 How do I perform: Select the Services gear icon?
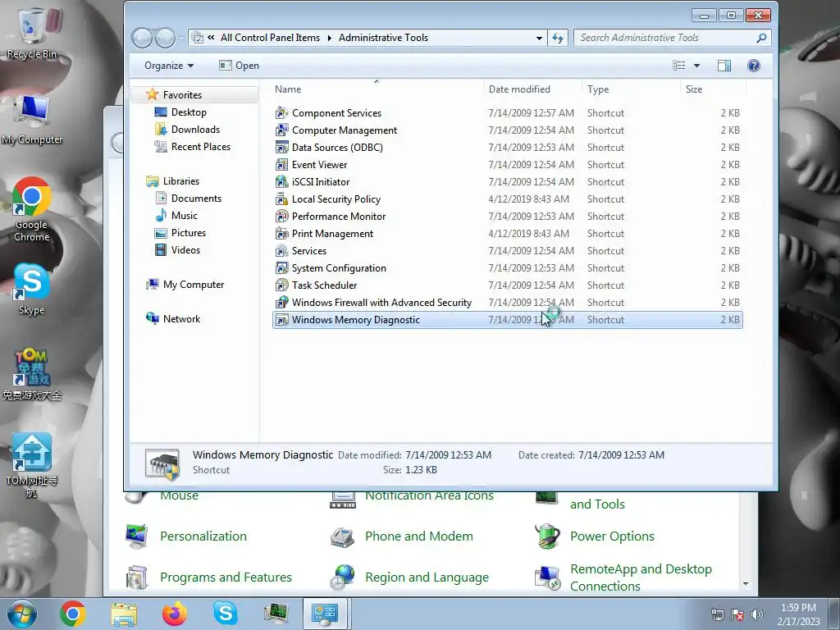[x=282, y=251]
